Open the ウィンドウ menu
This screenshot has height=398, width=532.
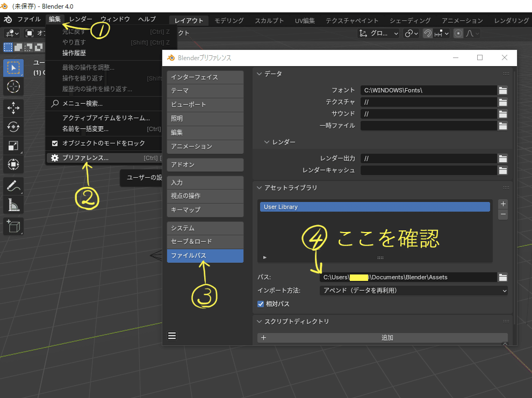(x=116, y=19)
